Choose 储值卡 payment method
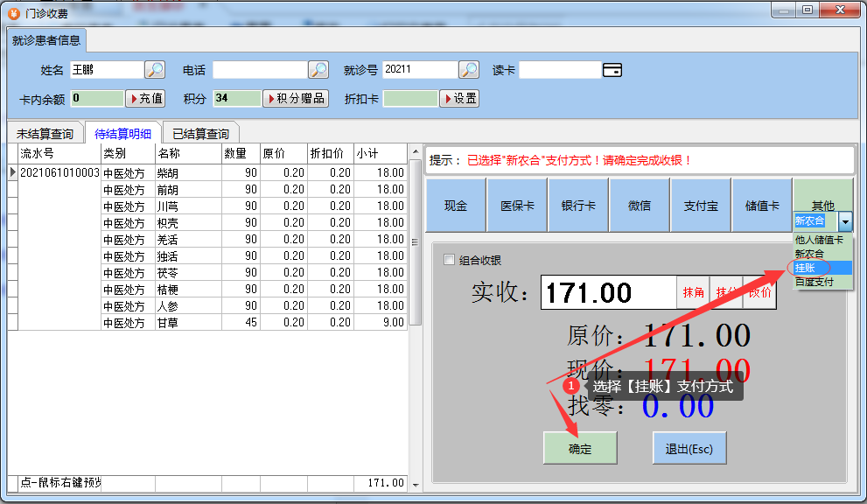867x504 pixels. point(762,206)
